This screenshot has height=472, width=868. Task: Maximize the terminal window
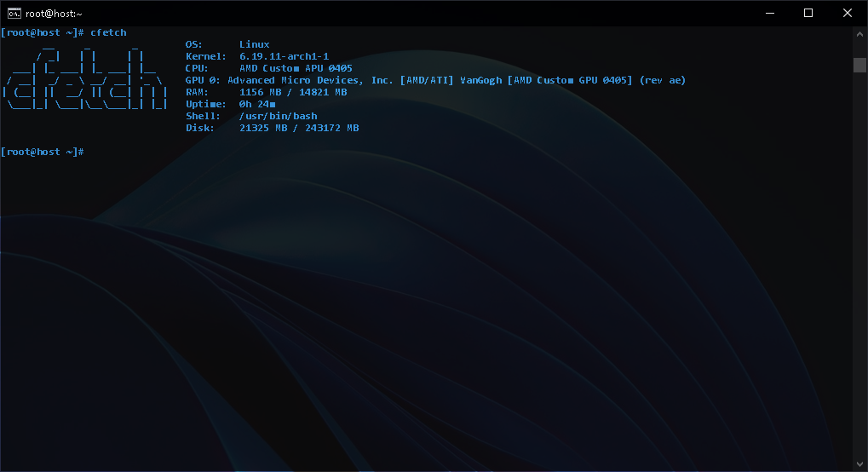point(808,13)
